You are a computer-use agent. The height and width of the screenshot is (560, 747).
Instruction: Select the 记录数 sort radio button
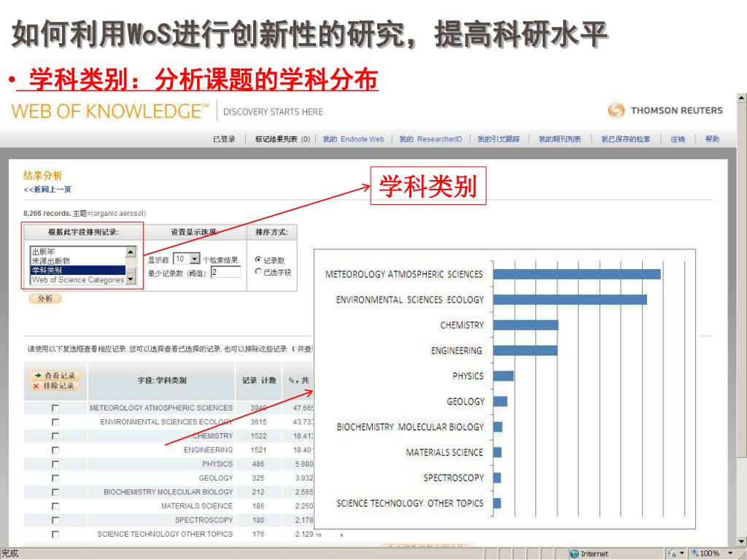[258, 260]
